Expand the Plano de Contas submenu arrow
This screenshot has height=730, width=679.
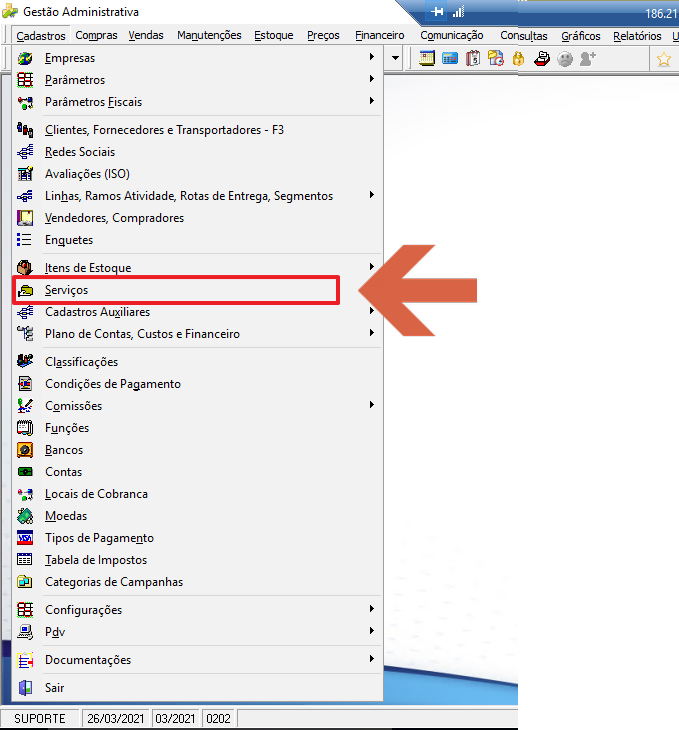coord(372,332)
